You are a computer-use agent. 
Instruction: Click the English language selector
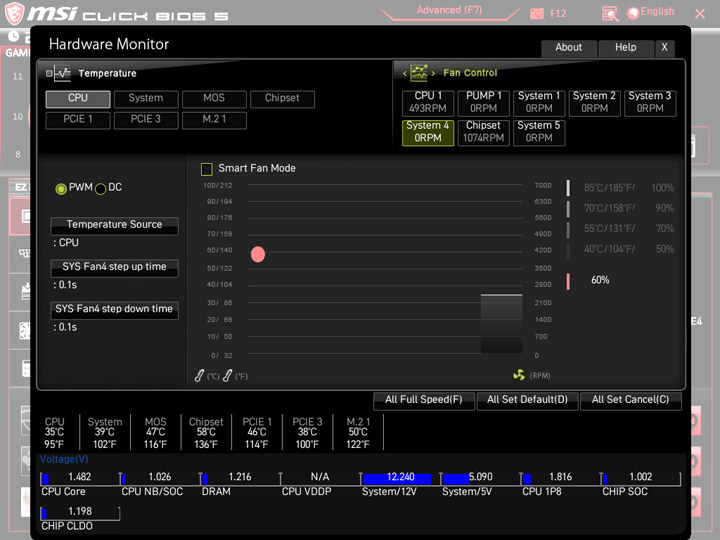(657, 12)
